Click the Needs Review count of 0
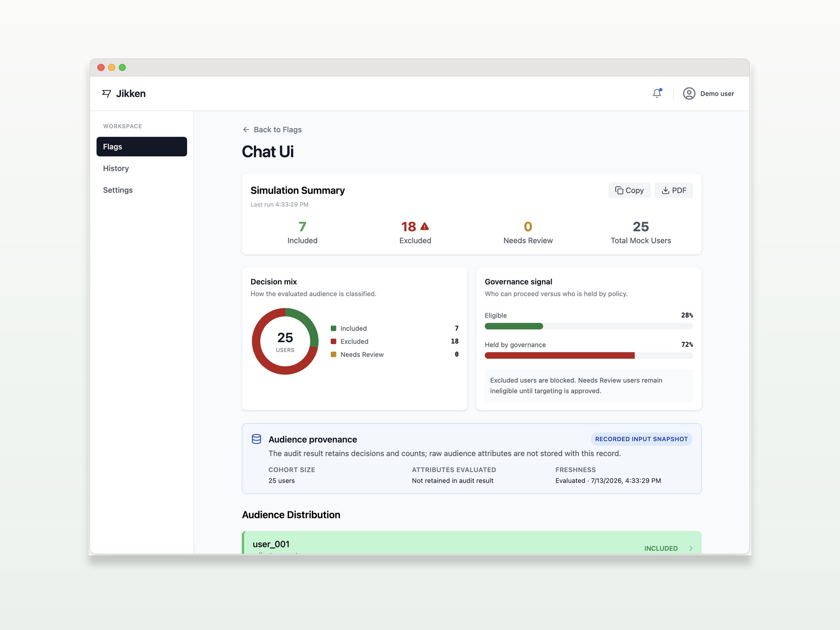This screenshot has width=840, height=630. click(x=528, y=227)
